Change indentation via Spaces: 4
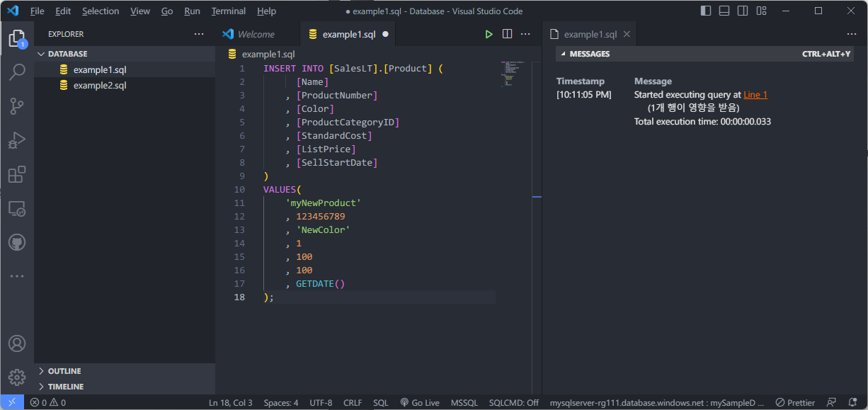This screenshot has height=410, width=868. click(281, 402)
